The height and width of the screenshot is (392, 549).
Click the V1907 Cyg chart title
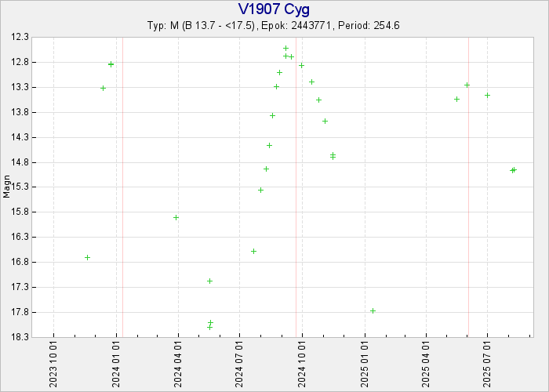[274, 9]
